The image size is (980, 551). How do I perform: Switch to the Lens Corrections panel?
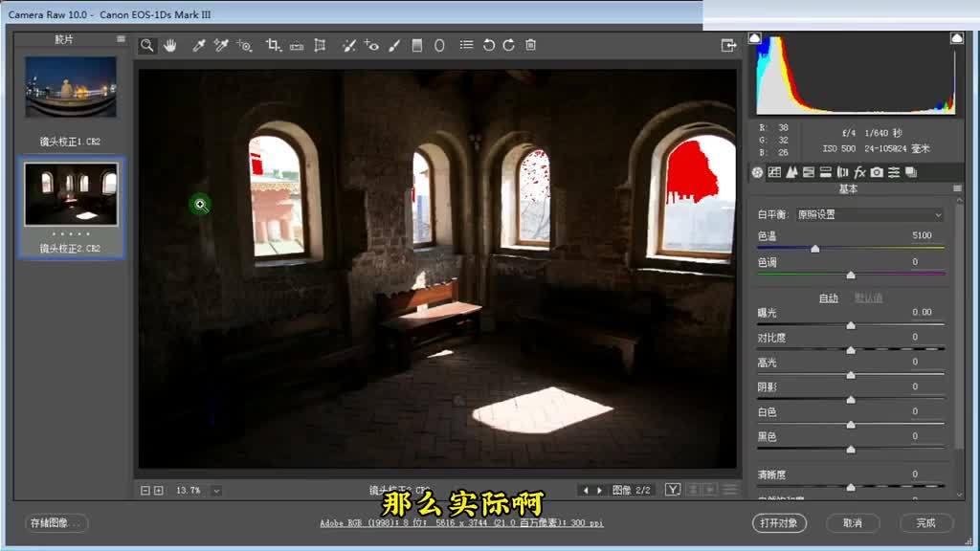coord(843,172)
